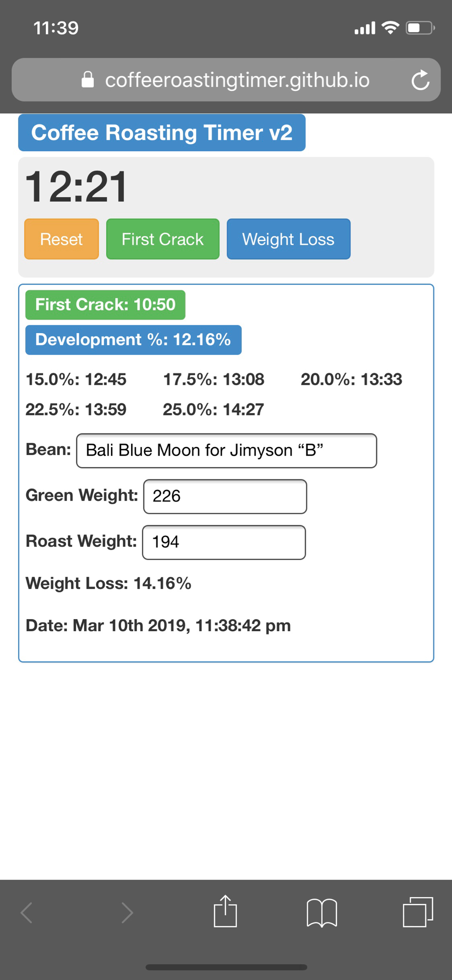This screenshot has height=980, width=452.
Task: Tap the Development %: 12.16% badge
Action: (x=133, y=340)
